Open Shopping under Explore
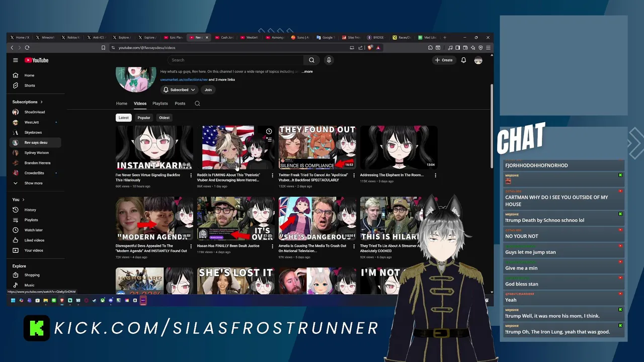 click(x=36, y=275)
